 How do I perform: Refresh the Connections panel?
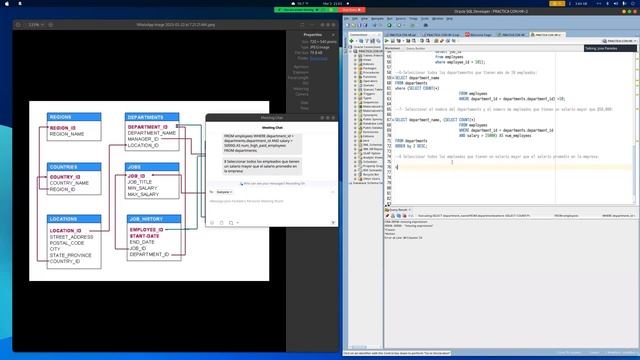(361, 41)
